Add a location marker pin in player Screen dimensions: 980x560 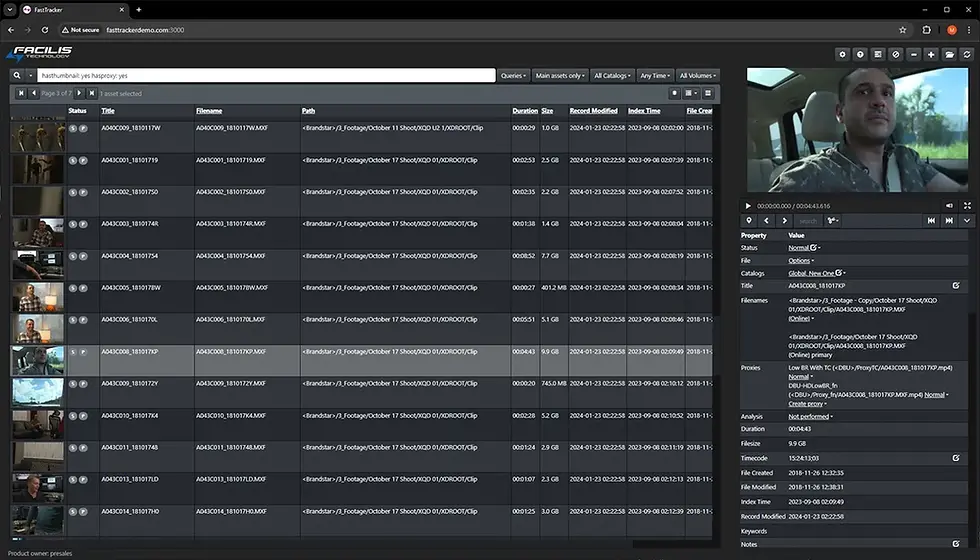click(749, 221)
